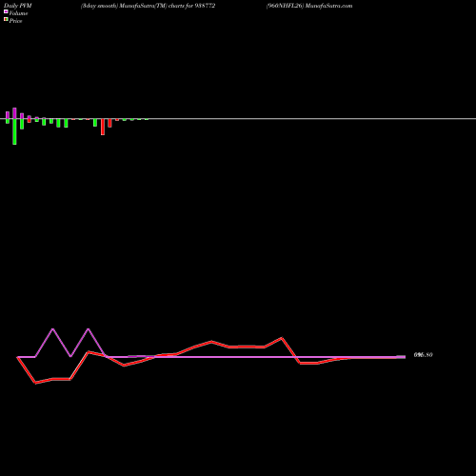The height and width of the screenshot is (476, 476).
Task: Click the Volume legend swatch
Action: tap(6, 11)
